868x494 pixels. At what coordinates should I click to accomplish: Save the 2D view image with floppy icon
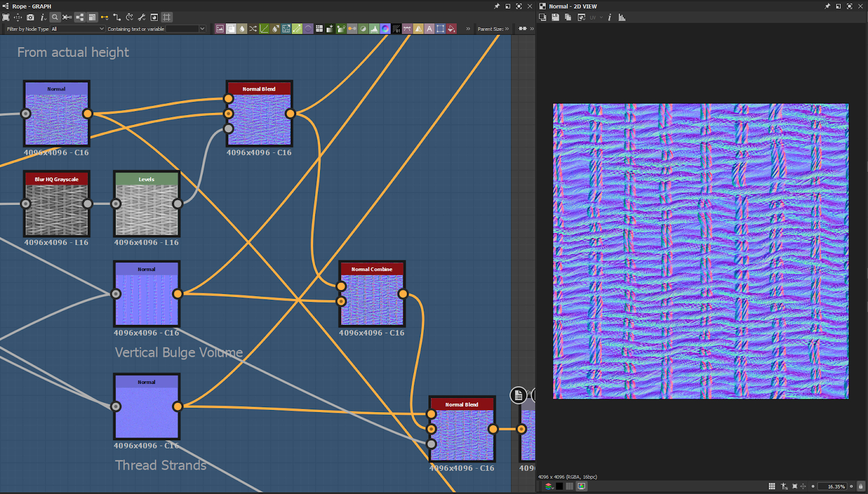555,17
